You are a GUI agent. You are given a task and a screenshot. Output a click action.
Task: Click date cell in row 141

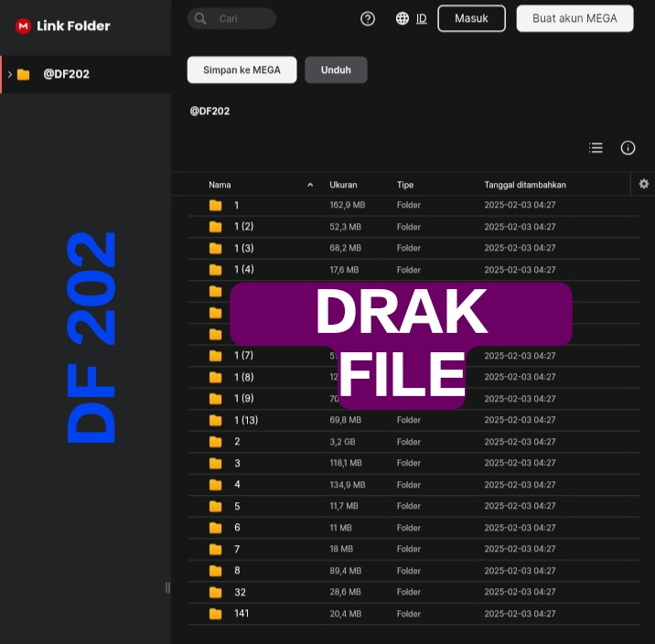(520, 614)
